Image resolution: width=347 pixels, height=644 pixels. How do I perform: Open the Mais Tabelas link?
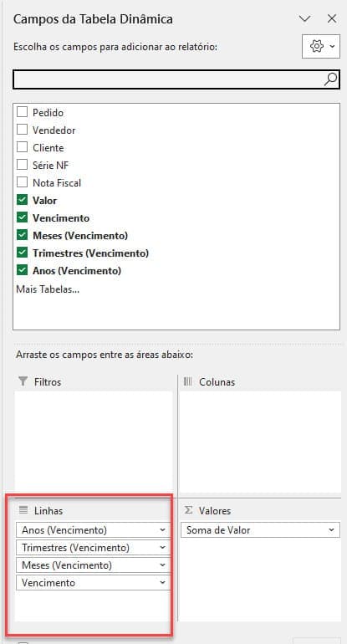[48, 289]
